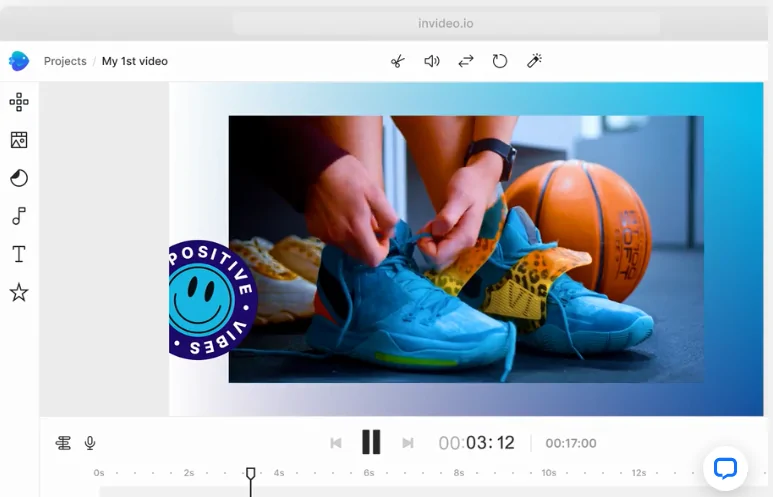Click the current time 00:03:12 display
773x497 pixels.
[x=477, y=443]
